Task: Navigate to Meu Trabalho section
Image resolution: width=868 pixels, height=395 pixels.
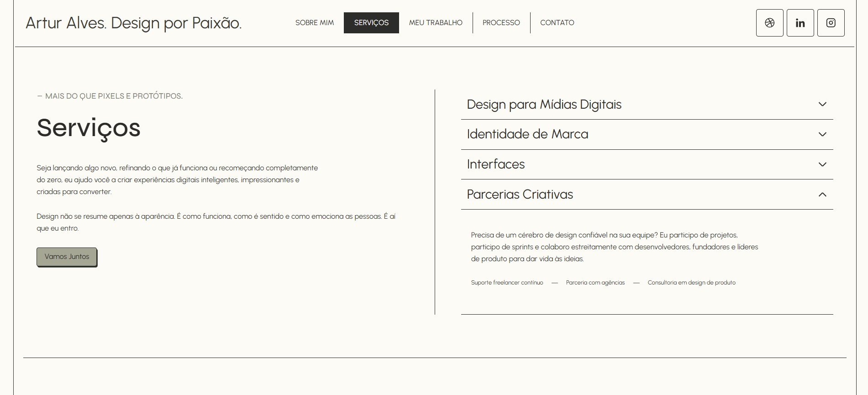Action: point(436,23)
